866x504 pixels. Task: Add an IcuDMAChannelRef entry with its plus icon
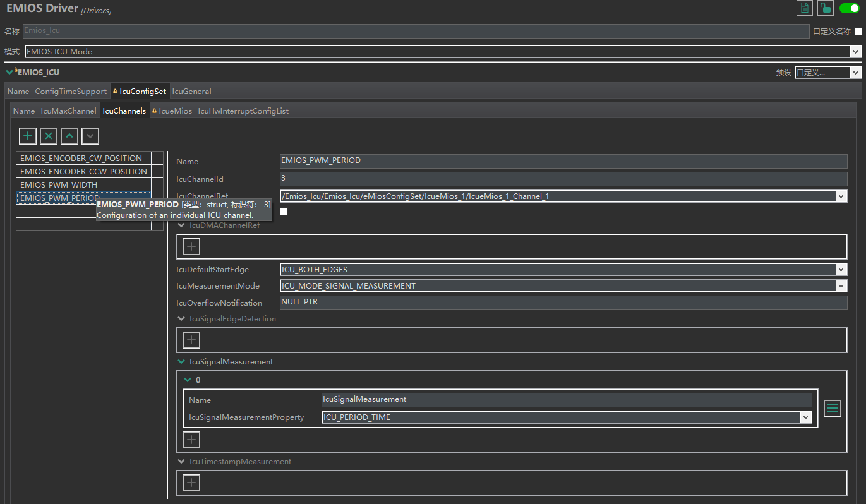click(191, 246)
